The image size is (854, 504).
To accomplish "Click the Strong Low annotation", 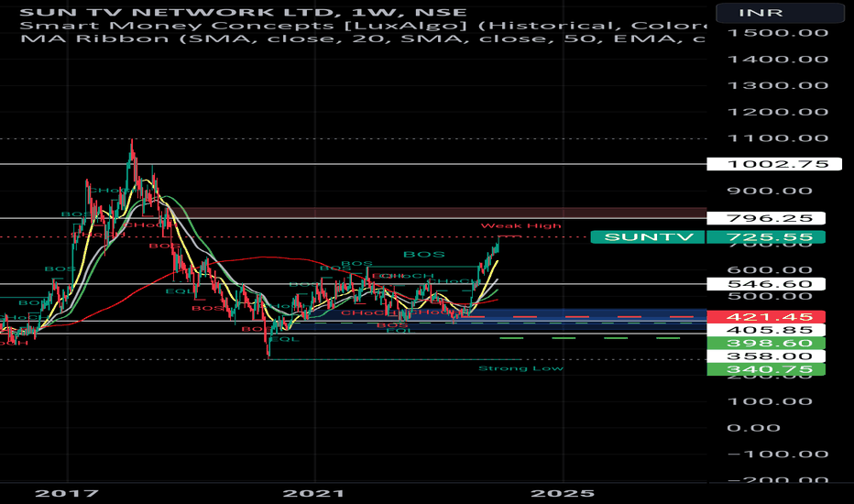I will click(x=520, y=368).
